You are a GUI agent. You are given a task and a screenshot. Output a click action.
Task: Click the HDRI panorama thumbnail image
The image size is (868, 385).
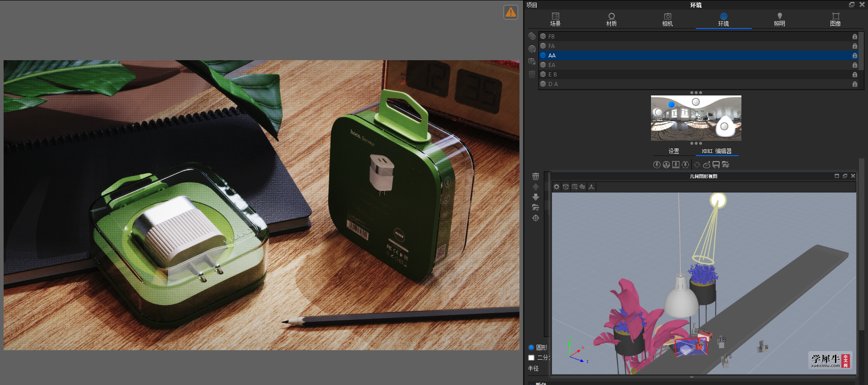click(x=696, y=118)
